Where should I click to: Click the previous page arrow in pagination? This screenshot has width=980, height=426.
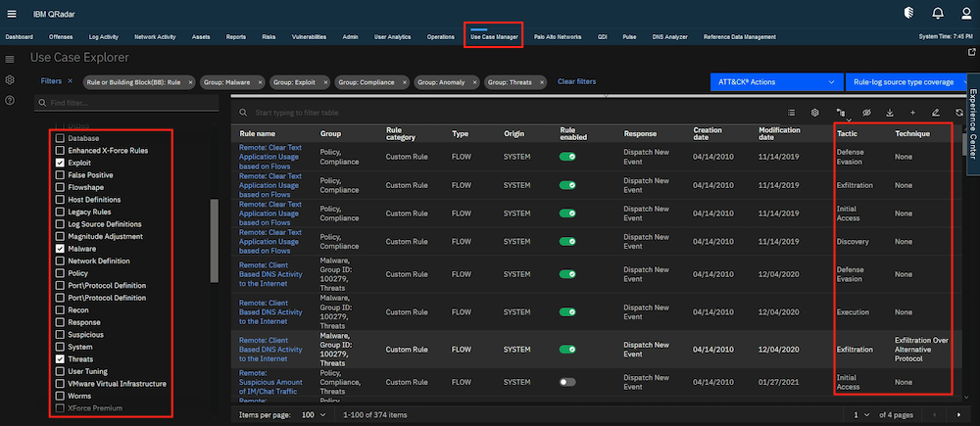pos(934,415)
